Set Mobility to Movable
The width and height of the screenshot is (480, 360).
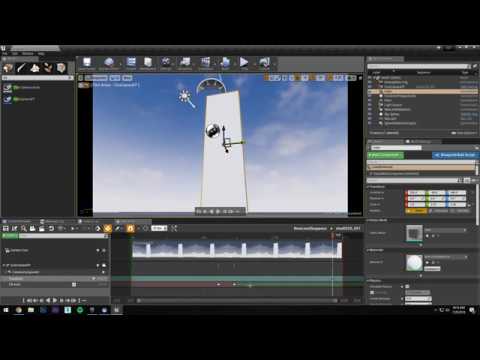click(x=460, y=211)
